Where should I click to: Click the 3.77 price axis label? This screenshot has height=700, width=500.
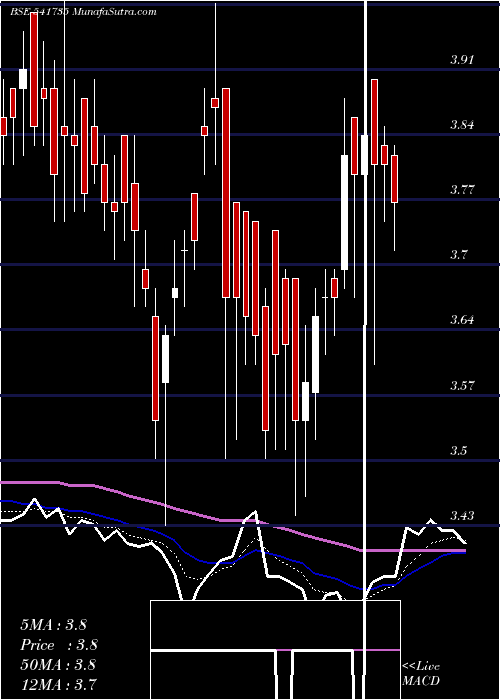462,190
